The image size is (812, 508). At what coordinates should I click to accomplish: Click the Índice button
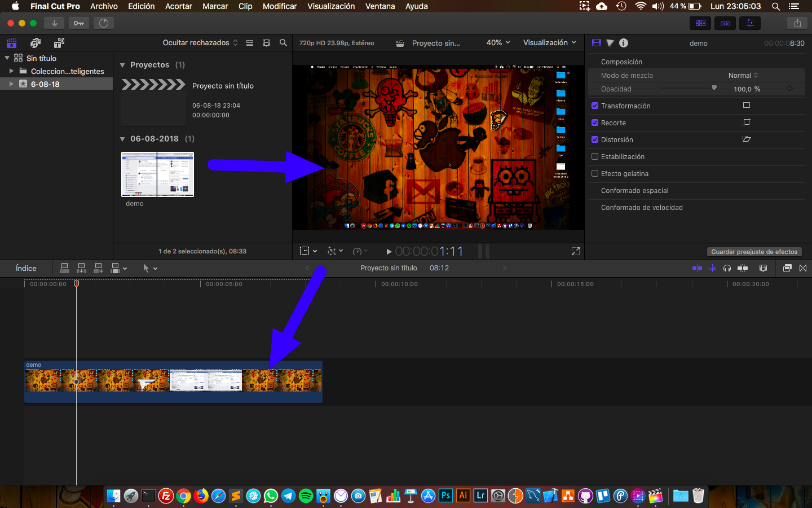click(26, 268)
